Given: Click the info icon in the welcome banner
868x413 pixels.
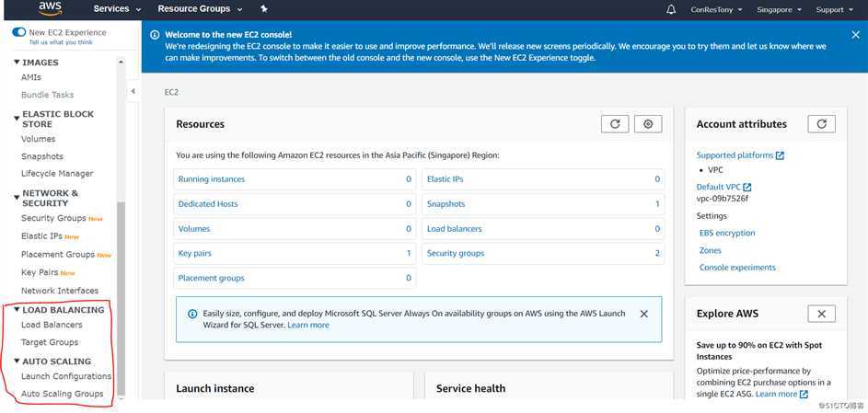Looking at the screenshot, I should [x=155, y=35].
